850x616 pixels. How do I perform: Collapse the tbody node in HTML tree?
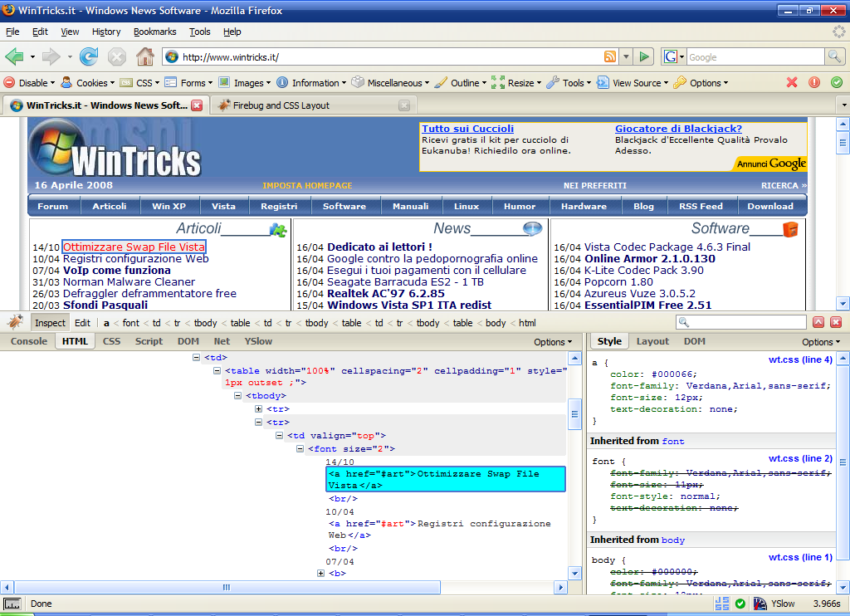coord(237,396)
